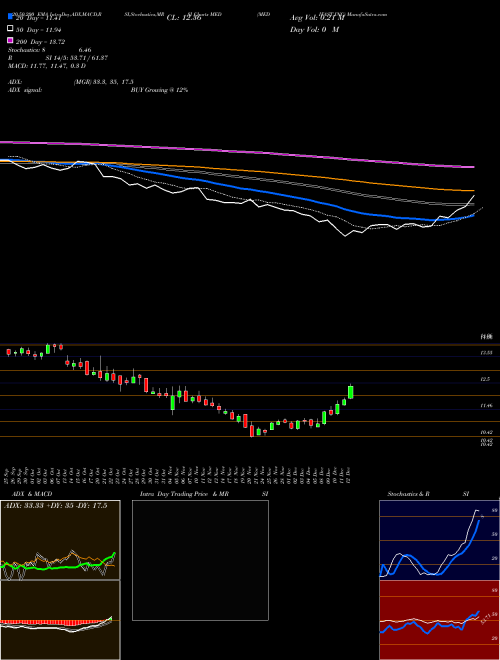The image size is (500, 660).
Task: Click the '(MGR) 33.3, 33, 17.5' ADX values
Action: [x=104, y=82]
